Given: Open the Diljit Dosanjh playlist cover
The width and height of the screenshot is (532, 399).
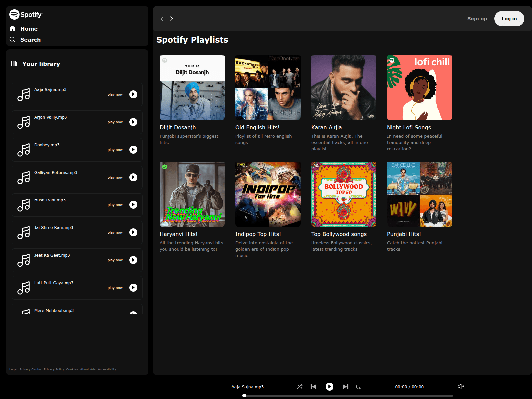Looking at the screenshot, I should tap(192, 88).
